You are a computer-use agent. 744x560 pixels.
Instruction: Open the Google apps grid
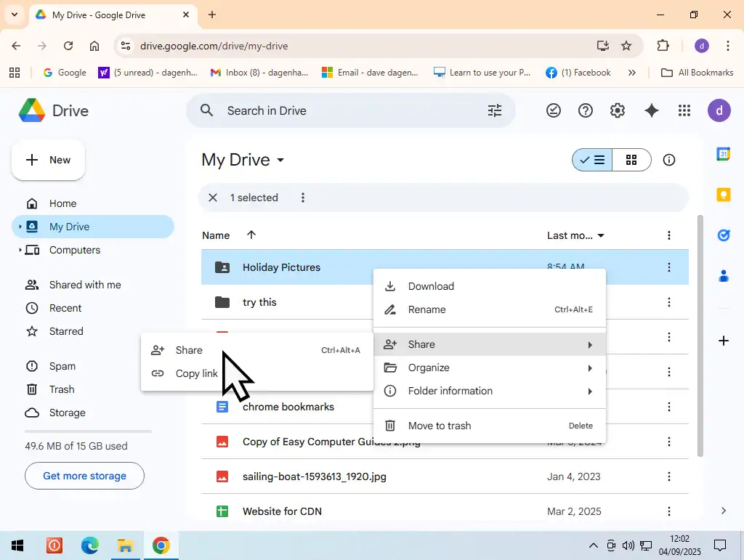[684, 110]
